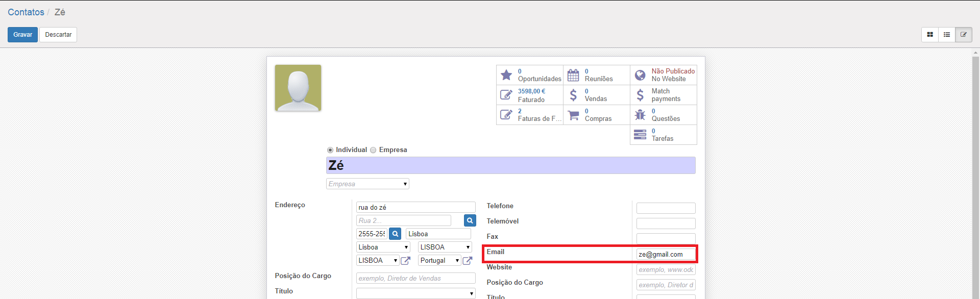Click the street search magnifier button
The width and height of the screenshot is (980, 299).
point(470,220)
